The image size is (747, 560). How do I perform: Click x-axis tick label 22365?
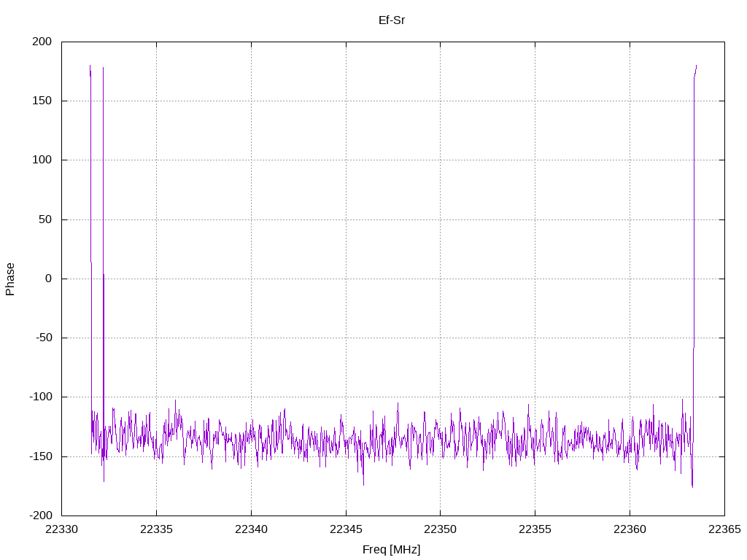[724, 529]
